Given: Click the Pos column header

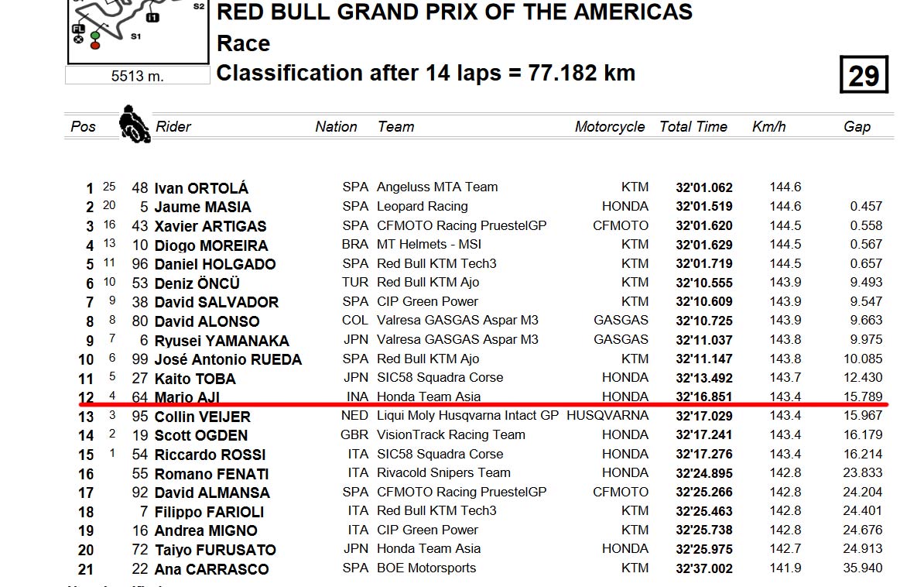Looking at the screenshot, I should (83, 127).
